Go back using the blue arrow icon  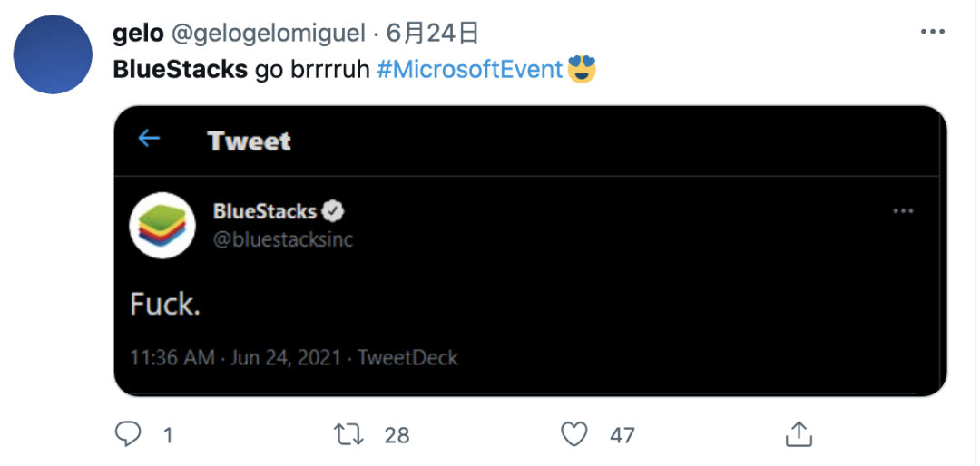149,138
